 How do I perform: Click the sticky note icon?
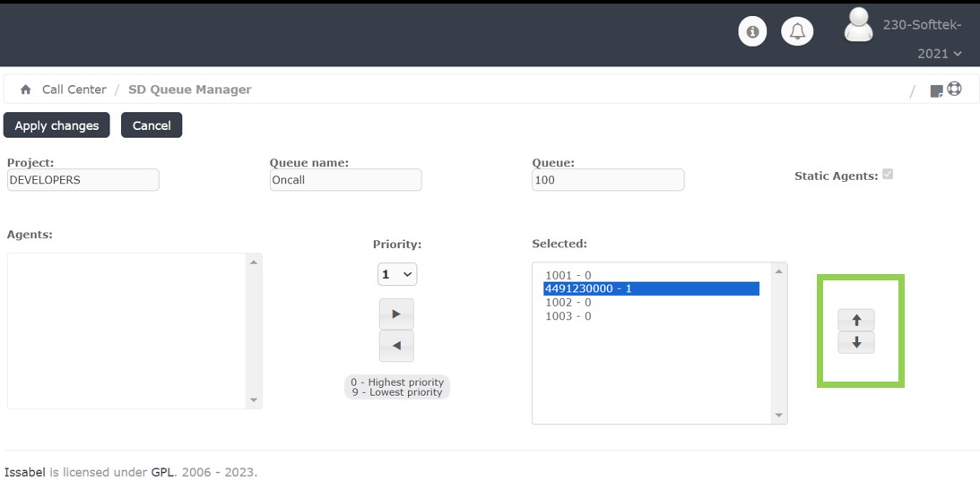(936, 90)
